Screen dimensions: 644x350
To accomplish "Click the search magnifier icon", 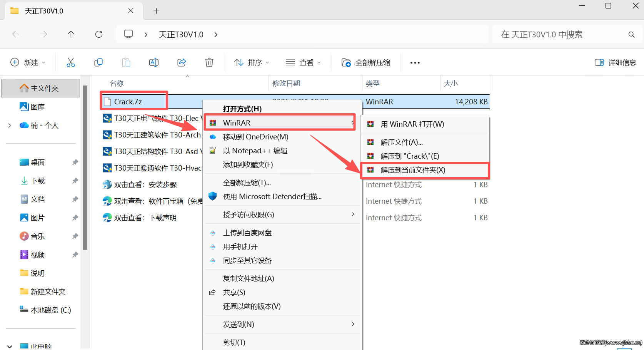I will 631,35.
